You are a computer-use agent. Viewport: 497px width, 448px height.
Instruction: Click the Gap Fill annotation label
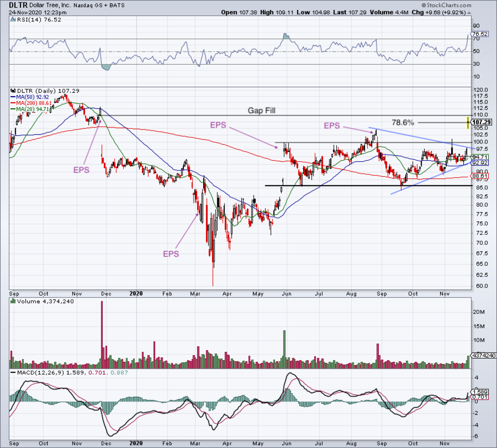coord(261,110)
